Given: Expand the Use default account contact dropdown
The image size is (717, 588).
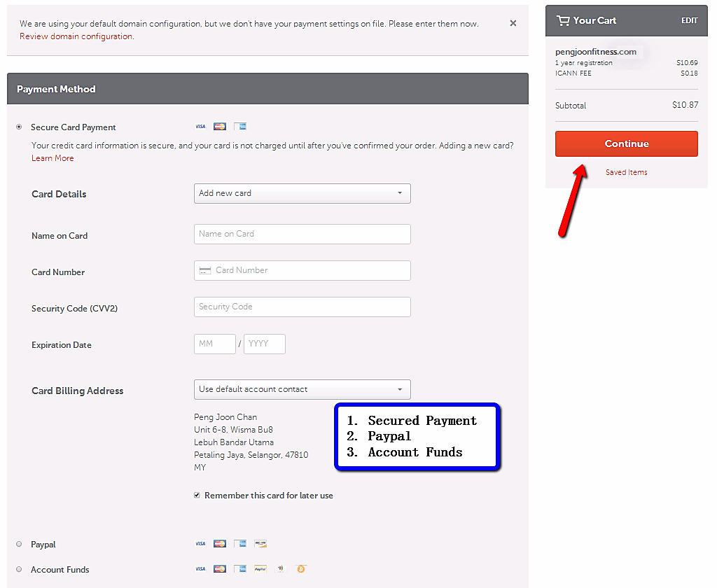Looking at the screenshot, I should click(x=302, y=389).
